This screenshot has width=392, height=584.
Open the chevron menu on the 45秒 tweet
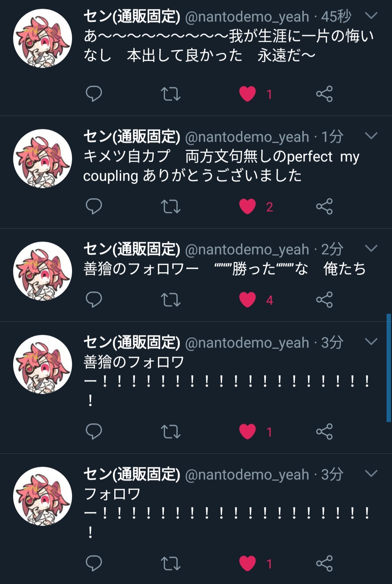point(371,16)
